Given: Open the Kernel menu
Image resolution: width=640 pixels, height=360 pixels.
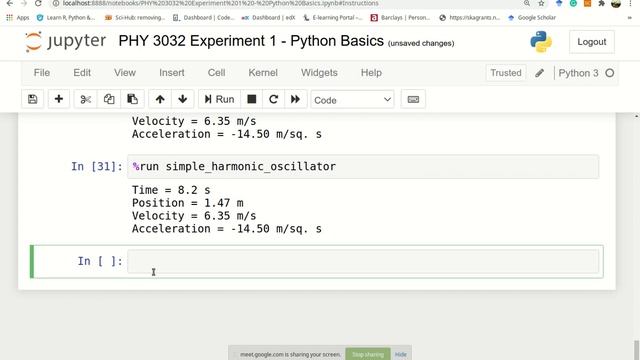Looking at the screenshot, I should pyautogui.click(x=263, y=73).
